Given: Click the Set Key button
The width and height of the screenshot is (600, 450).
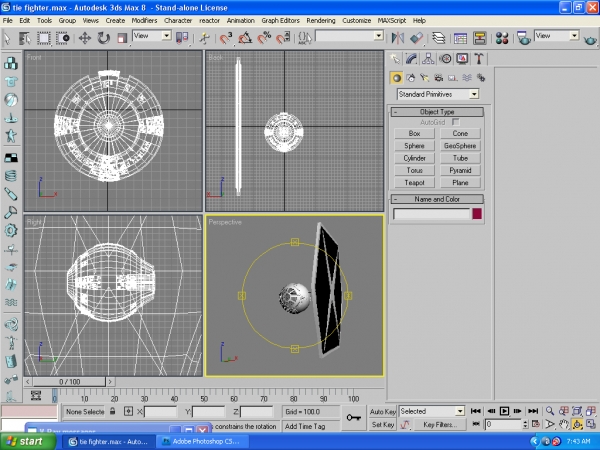Looking at the screenshot, I should pos(382,424).
